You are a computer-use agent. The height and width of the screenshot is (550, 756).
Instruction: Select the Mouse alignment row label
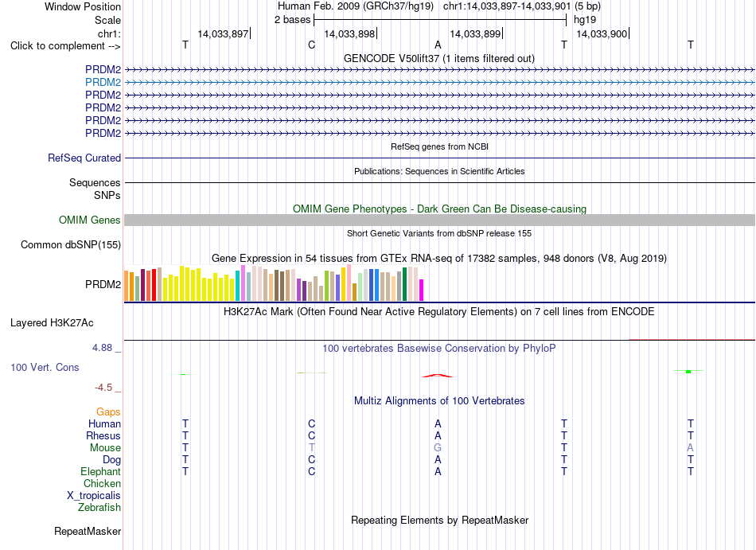[105, 448]
